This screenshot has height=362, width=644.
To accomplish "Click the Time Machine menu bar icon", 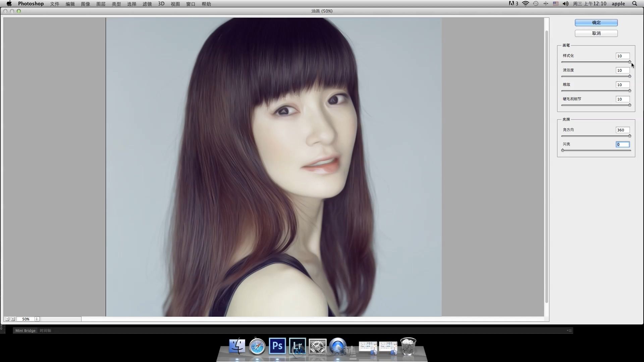I will coord(536,4).
